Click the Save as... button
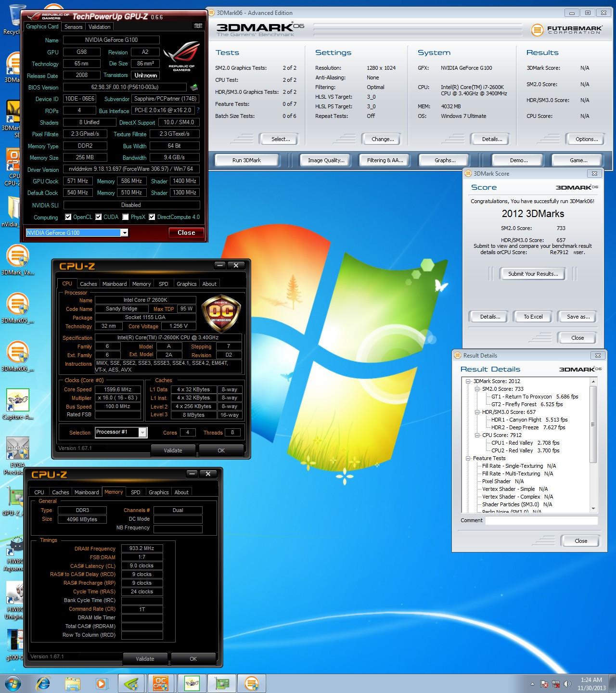Image resolution: width=616 pixels, height=693 pixels. click(x=578, y=317)
